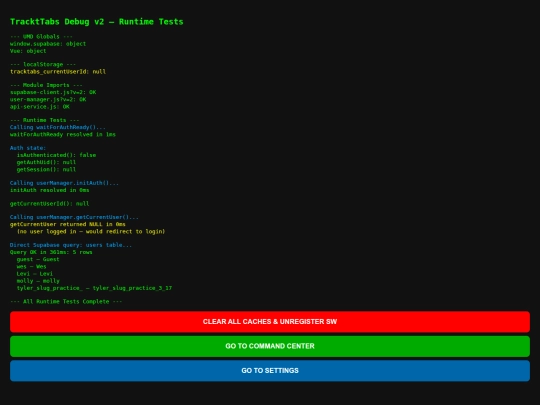Image resolution: width=540 pixels, height=405 pixels.
Task: Click 'waitForAuthReady resolved in 1ms' line
Action: pos(63,135)
